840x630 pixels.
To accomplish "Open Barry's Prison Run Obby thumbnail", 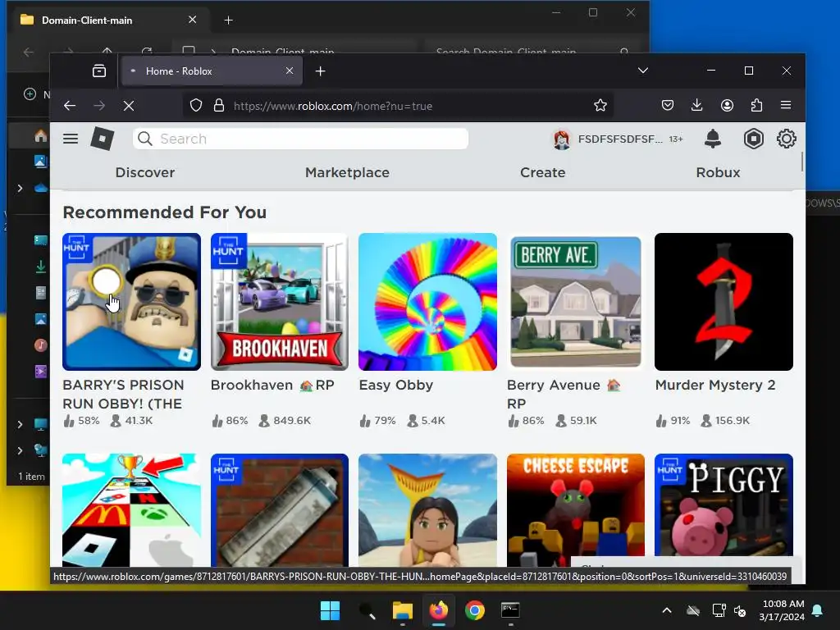I will pos(131,302).
